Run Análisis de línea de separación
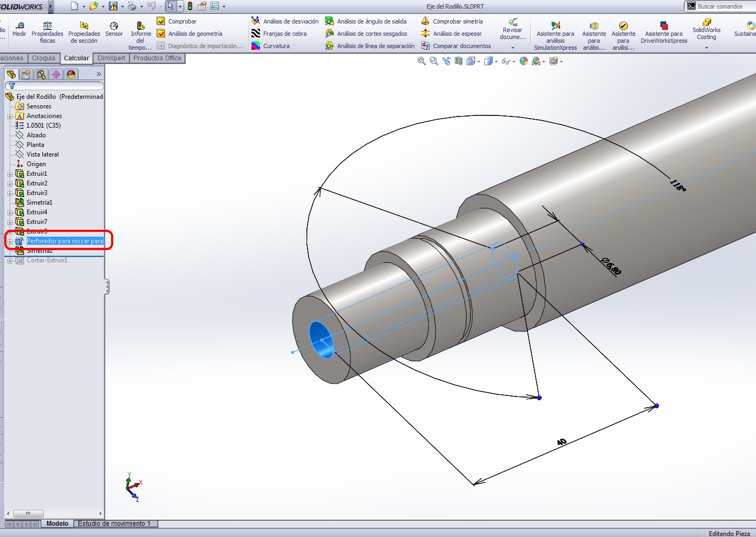756x537 pixels. 370,46
